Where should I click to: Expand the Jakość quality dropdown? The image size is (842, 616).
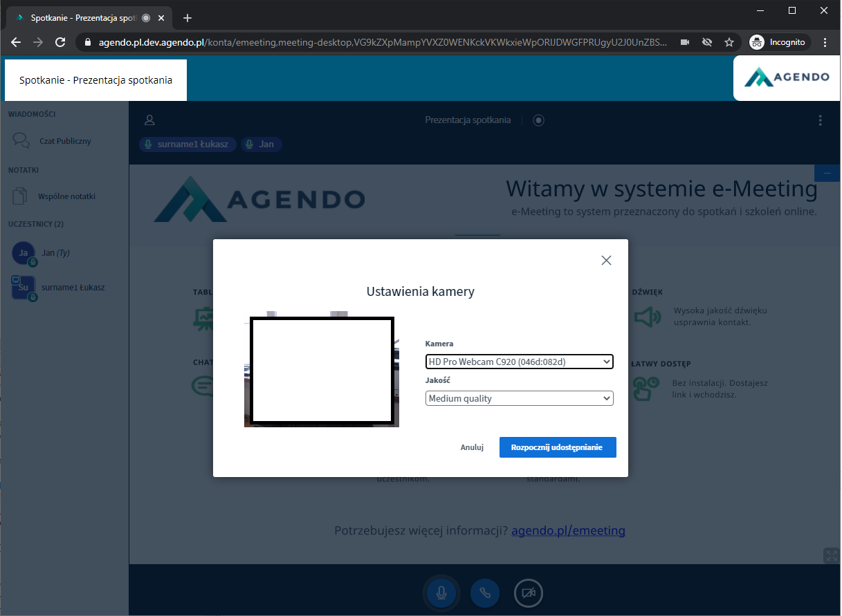coord(519,398)
